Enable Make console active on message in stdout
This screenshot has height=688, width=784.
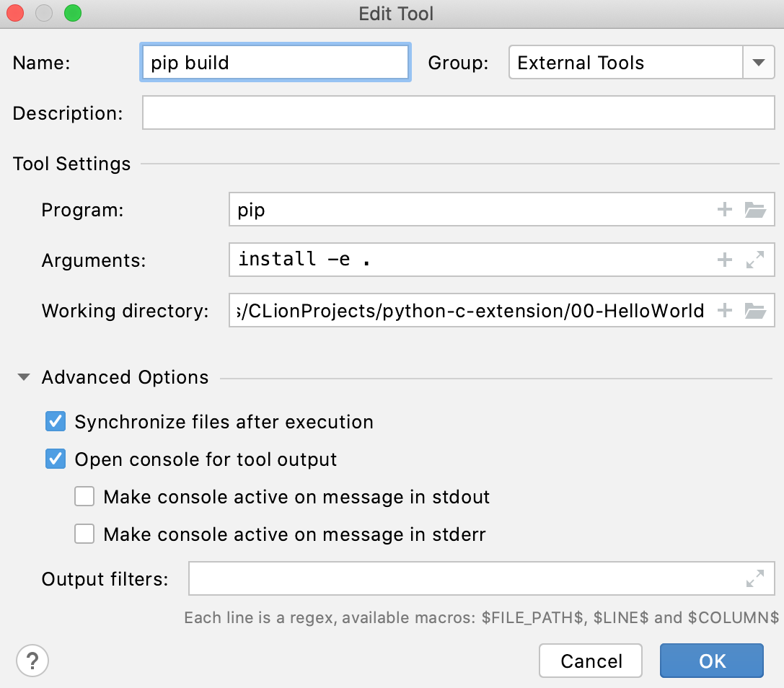(x=84, y=496)
